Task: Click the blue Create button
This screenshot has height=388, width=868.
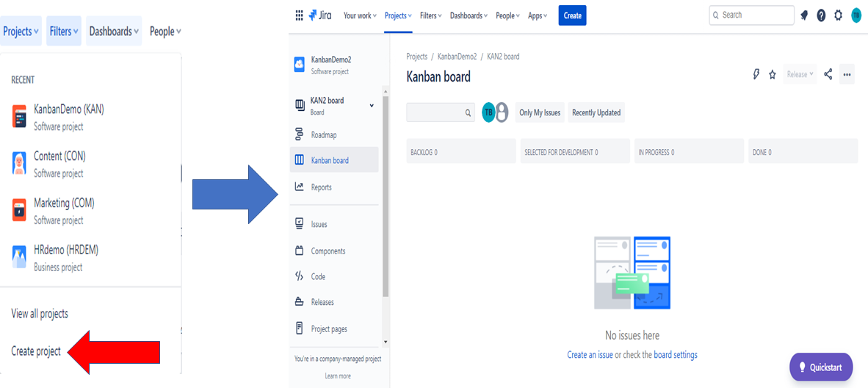Action: tap(572, 15)
